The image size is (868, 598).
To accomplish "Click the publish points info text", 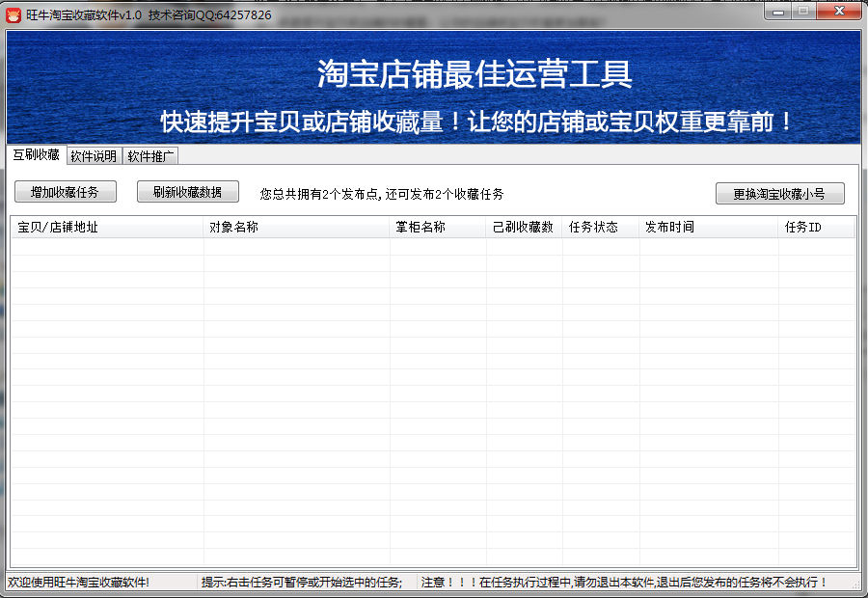I will pos(382,194).
